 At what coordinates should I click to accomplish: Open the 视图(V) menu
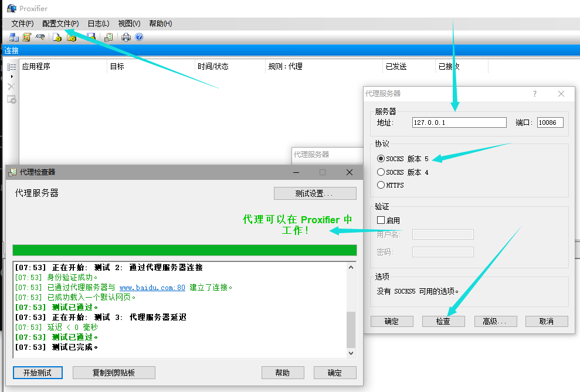pyautogui.click(x=129, y=23)
